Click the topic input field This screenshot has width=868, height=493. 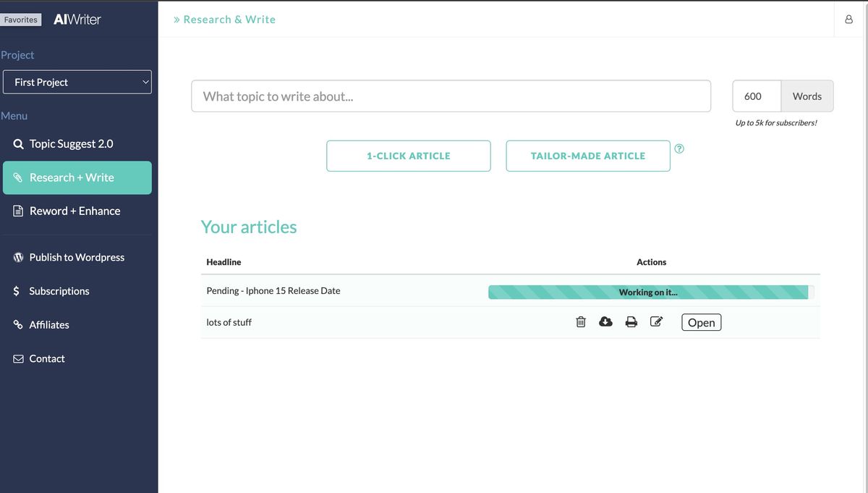(451, 96)
